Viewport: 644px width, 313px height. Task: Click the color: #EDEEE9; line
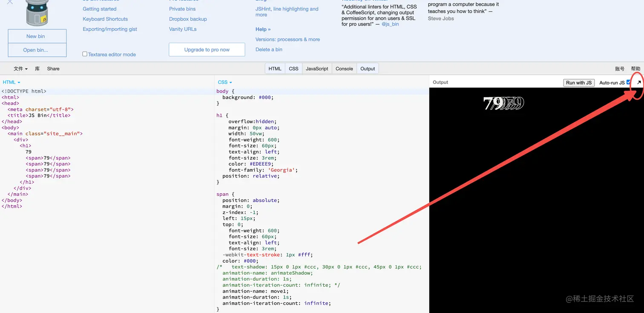251,164
